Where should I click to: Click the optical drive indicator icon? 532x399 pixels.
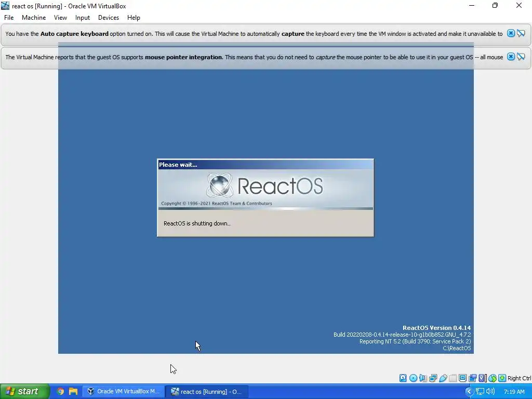click(413, 378)
